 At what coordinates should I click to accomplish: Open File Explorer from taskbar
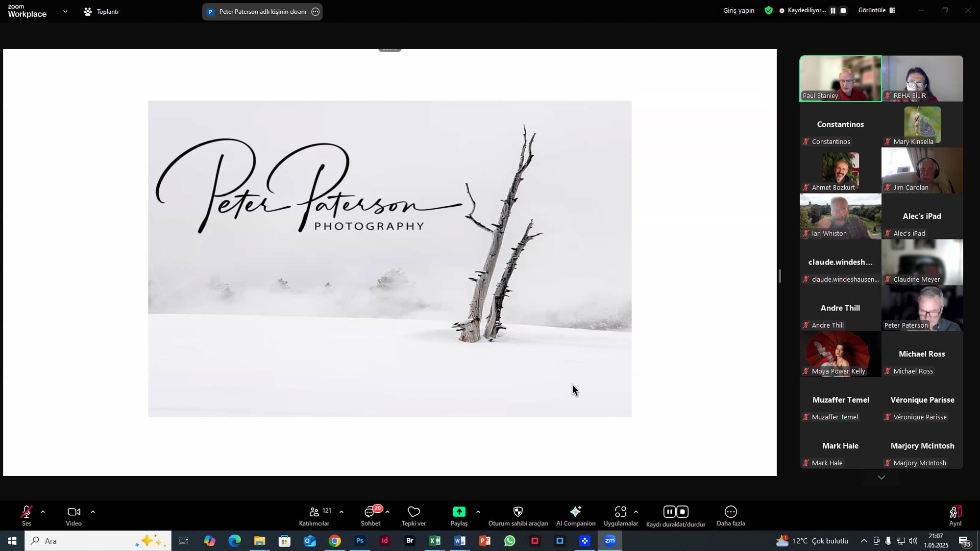[260, 541]
